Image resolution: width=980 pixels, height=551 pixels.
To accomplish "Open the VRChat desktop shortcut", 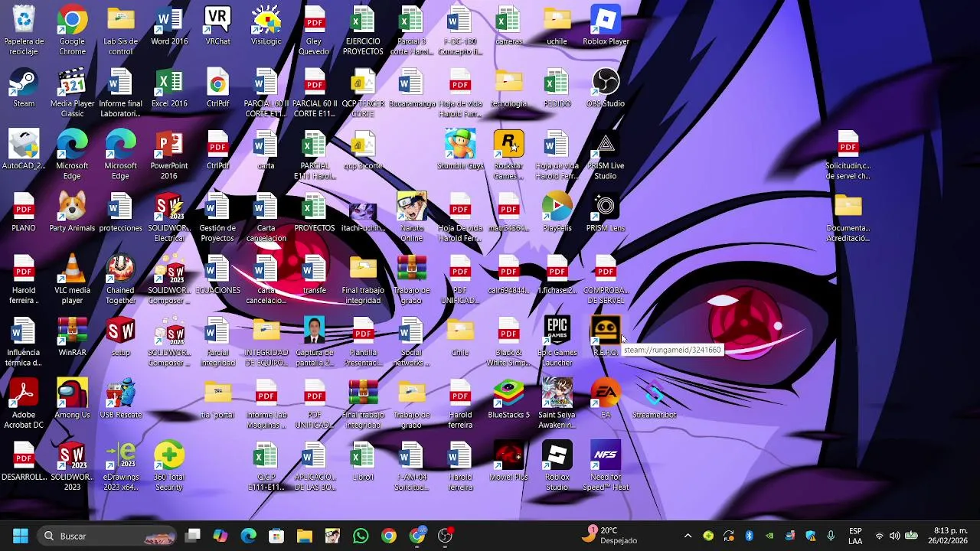I will 217,26.
